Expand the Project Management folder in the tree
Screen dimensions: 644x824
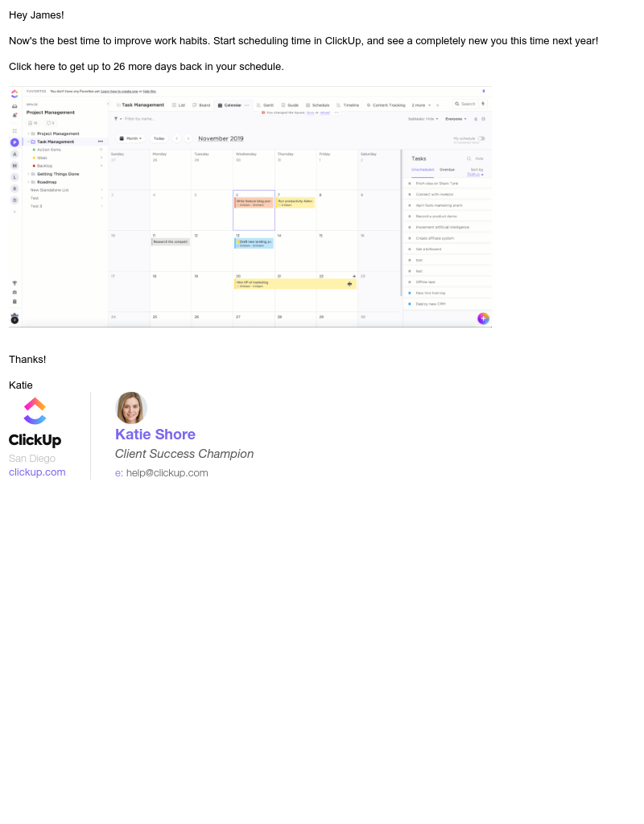pyautogui.click(x=28, y=134)
